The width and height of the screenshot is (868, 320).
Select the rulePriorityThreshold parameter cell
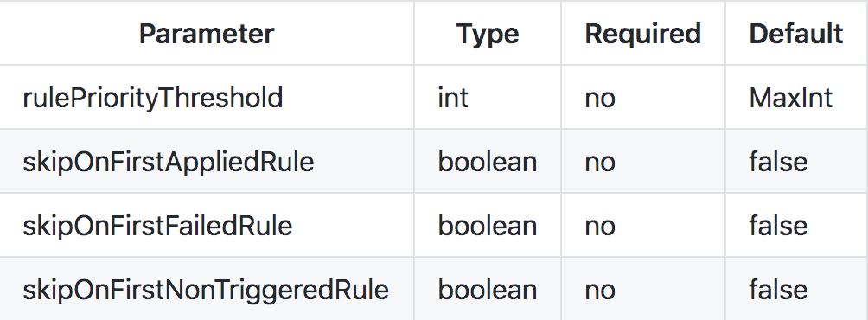click(x=153, y=98)
